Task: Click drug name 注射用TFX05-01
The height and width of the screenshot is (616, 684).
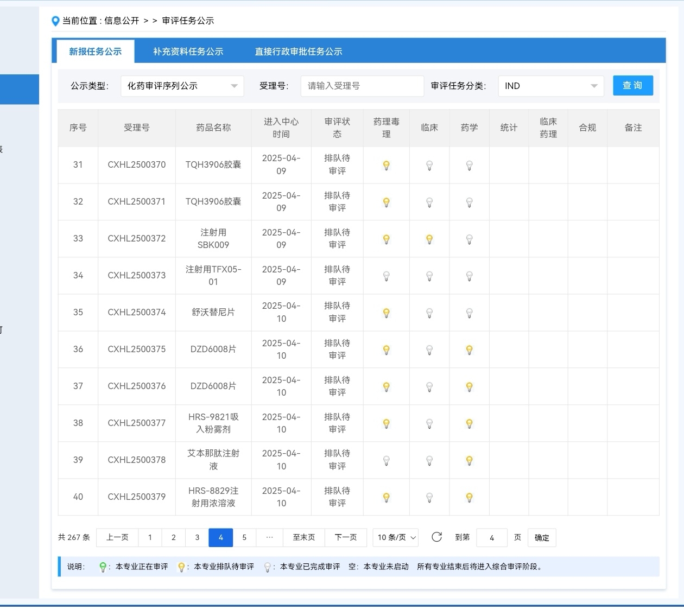Action: [x=213, y=275]
